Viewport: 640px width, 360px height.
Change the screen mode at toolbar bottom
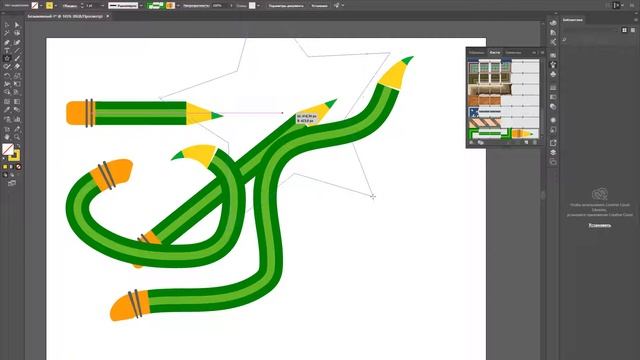point(12,183)
